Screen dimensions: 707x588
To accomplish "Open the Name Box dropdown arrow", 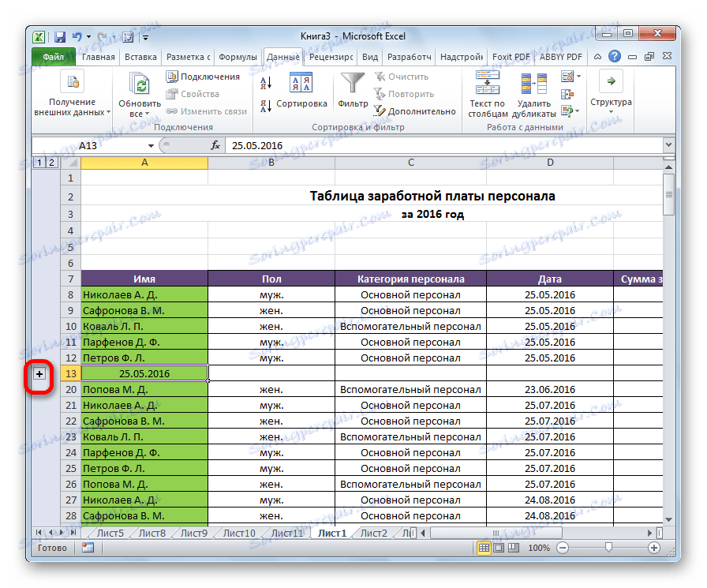I will pyautogui.click(x=152, y=145).
